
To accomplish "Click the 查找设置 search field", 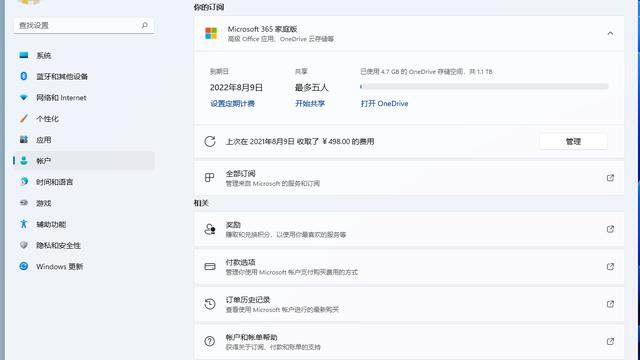I will [x=84, y=25].
